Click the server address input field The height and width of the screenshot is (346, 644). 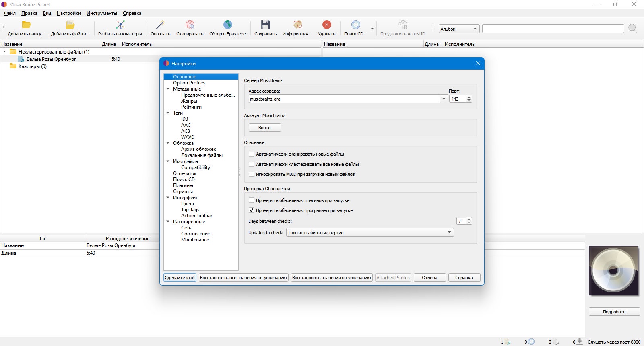point(344,99)
